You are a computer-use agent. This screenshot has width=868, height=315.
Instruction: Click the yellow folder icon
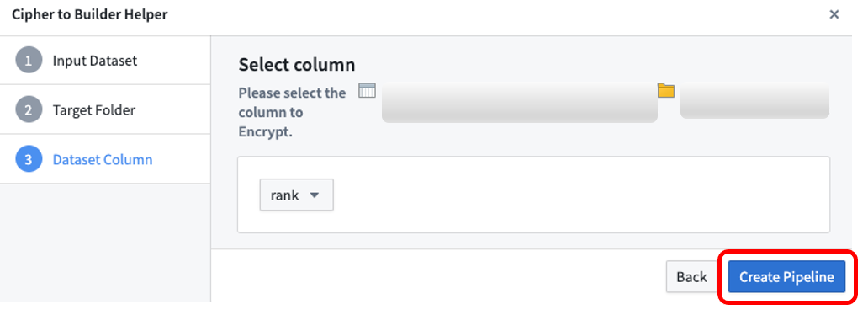pyautogui.click(x=666, y=90)
